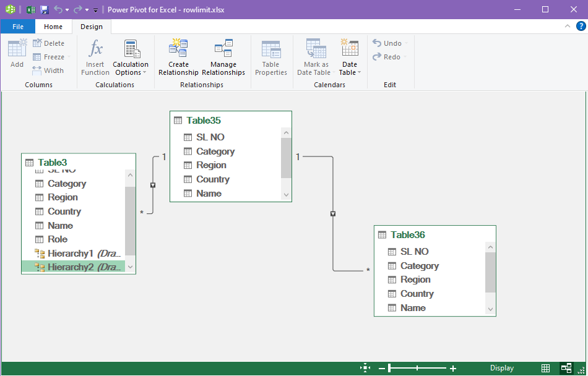Click Freeze columns button

click(51, 57)
